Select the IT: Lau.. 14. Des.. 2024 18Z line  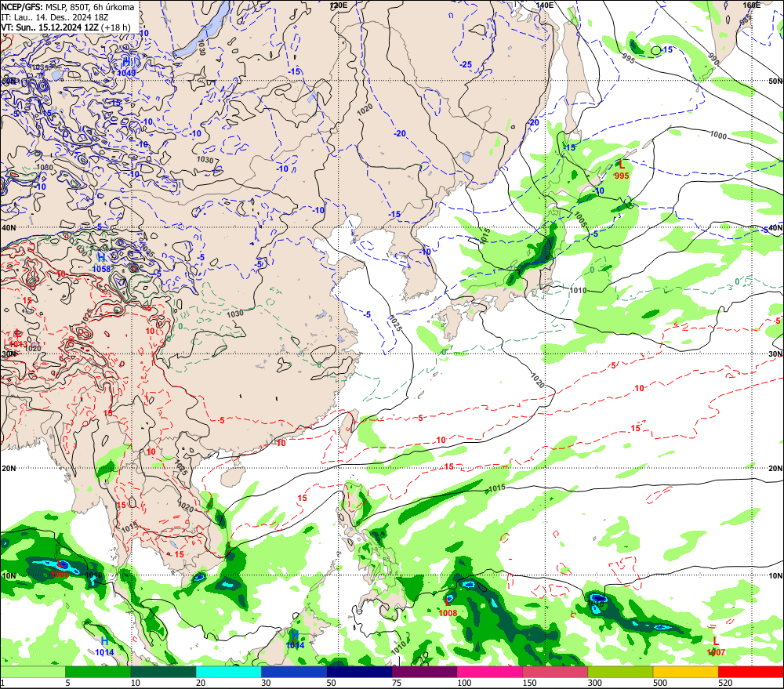[55, 17]
